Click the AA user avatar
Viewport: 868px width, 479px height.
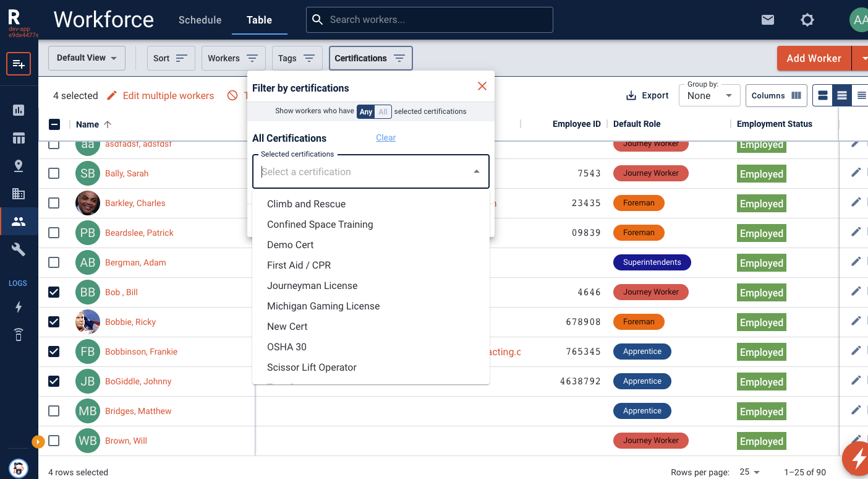(859, 20)
